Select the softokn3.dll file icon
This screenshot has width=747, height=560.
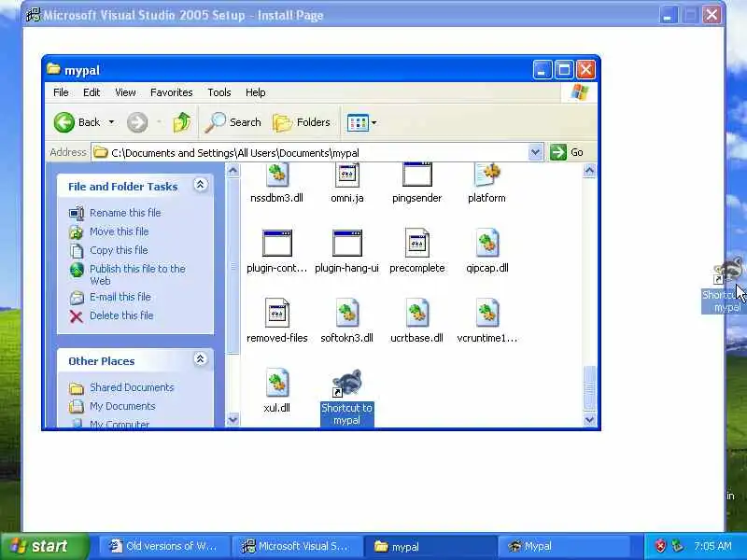[x=346, y=313]
